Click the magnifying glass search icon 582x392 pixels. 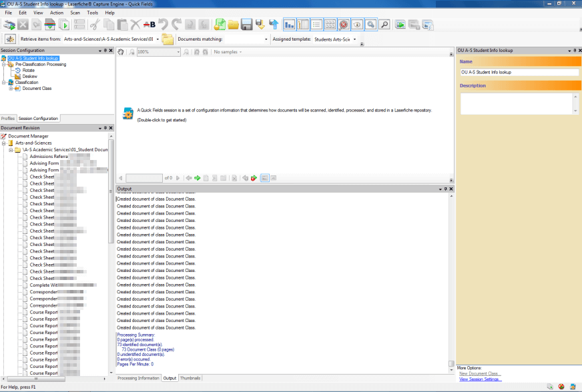(x=384, y=25)
